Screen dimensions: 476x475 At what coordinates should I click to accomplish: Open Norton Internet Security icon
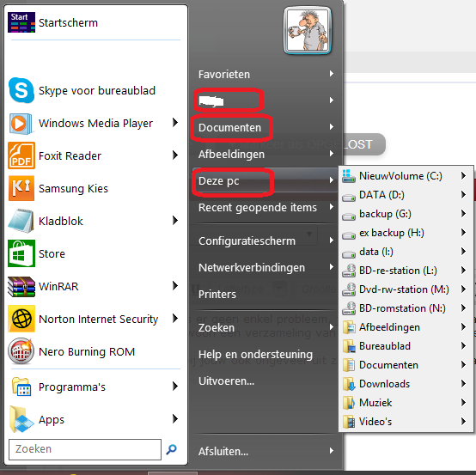(x=21, y=319)
